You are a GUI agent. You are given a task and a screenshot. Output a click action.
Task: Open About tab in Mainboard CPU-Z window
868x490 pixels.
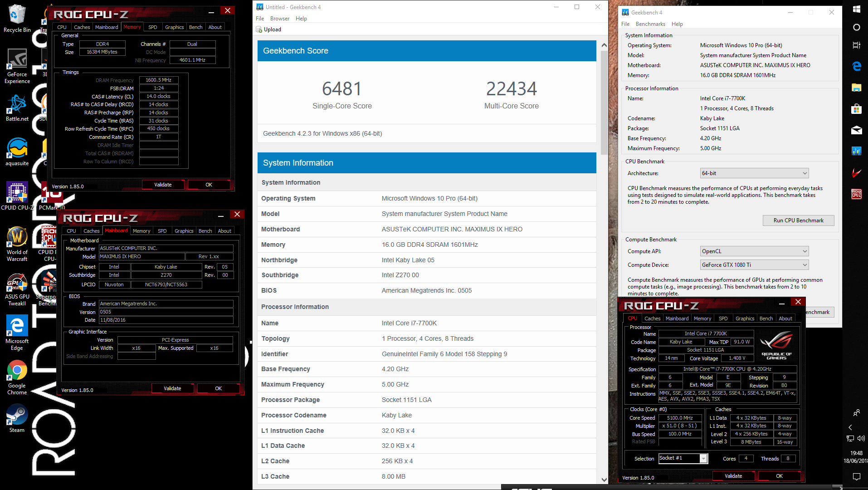[x=224, y=231]
